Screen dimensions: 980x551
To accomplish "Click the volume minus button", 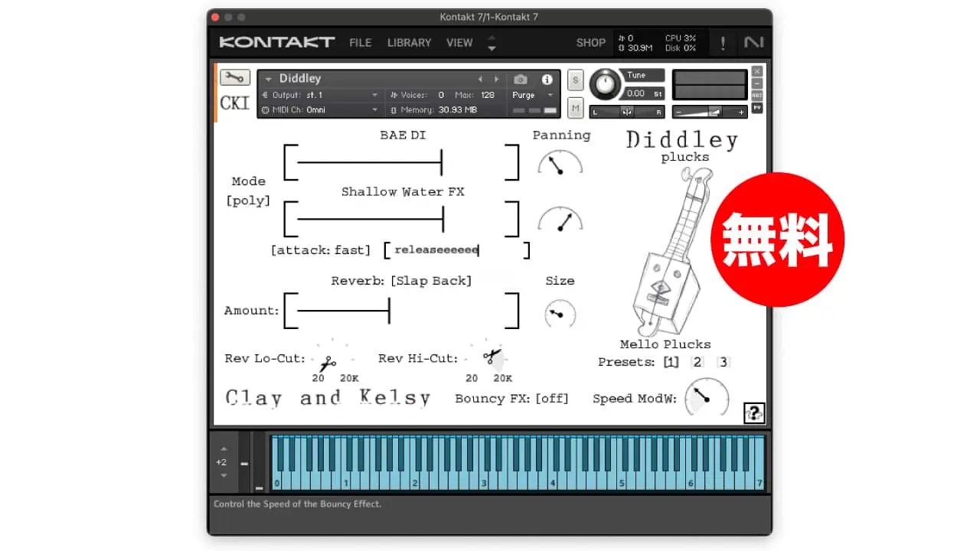I will 678,112.
